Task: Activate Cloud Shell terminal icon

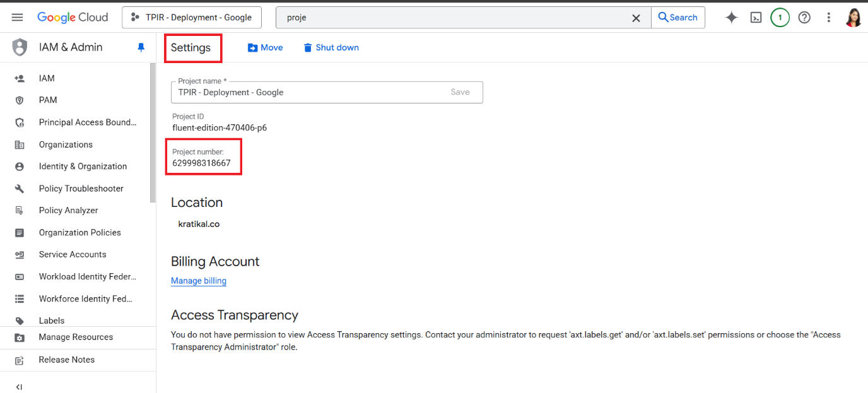Action: [756, 18]
